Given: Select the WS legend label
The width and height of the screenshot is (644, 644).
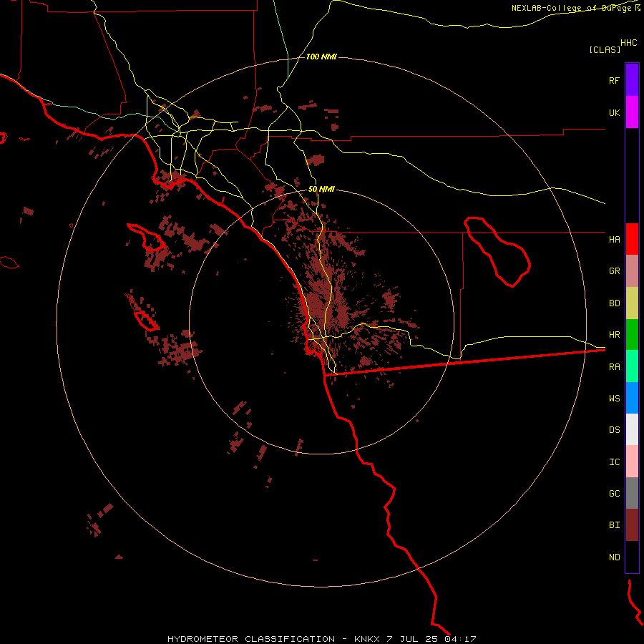Looking at the screenshot, I should point(614,398).
